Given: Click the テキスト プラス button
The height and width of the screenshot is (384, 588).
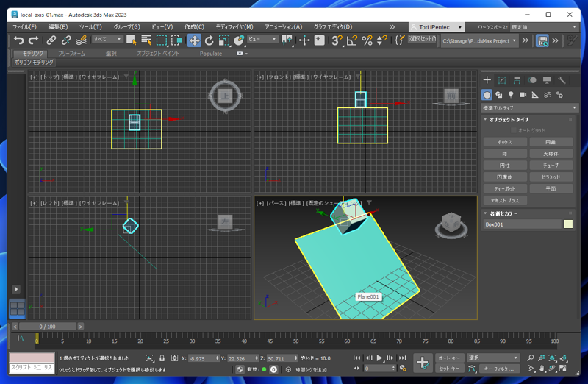Looking at the screenshot, I should tap(505, 200).
